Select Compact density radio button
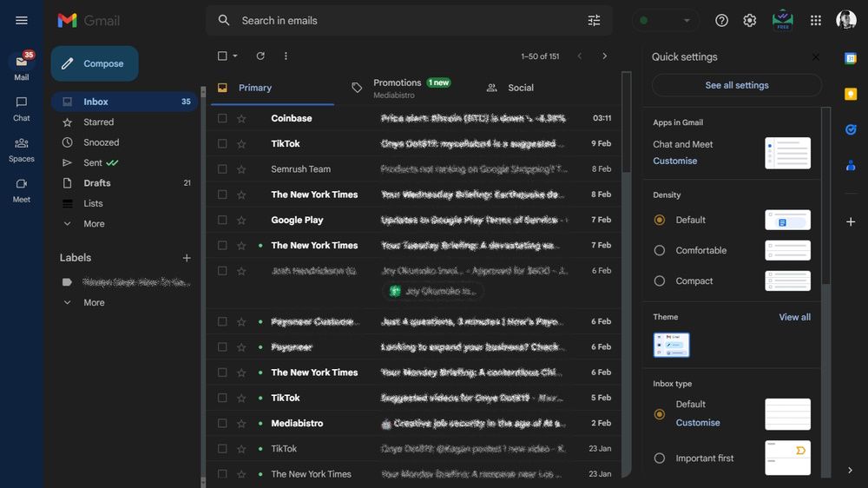 [660, 280]
